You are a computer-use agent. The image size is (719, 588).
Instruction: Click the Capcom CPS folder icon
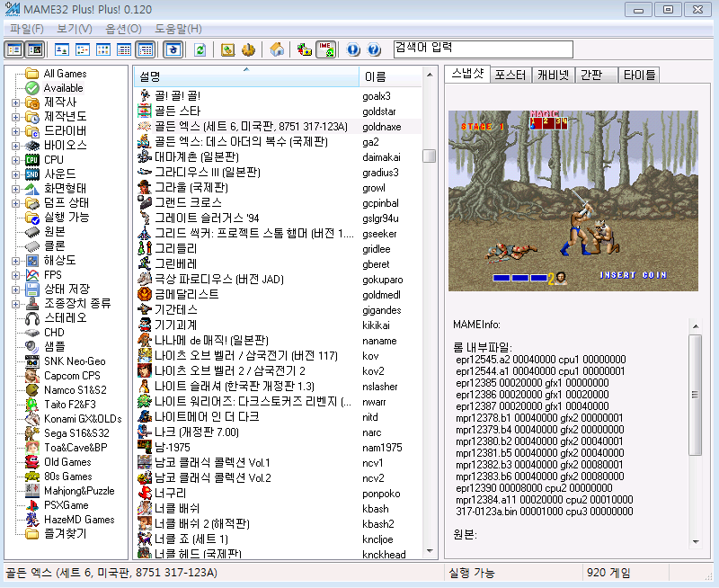point(32,376)
